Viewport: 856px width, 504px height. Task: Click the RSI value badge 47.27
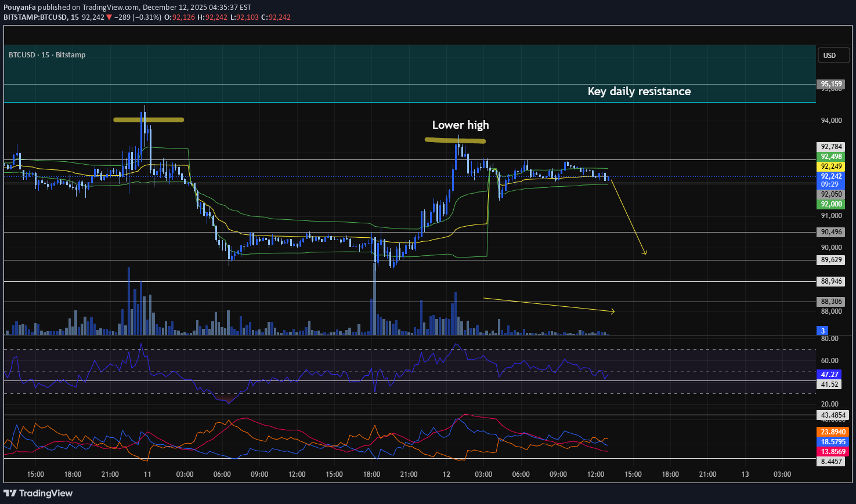pyautogui.click(x=829, y=375)
